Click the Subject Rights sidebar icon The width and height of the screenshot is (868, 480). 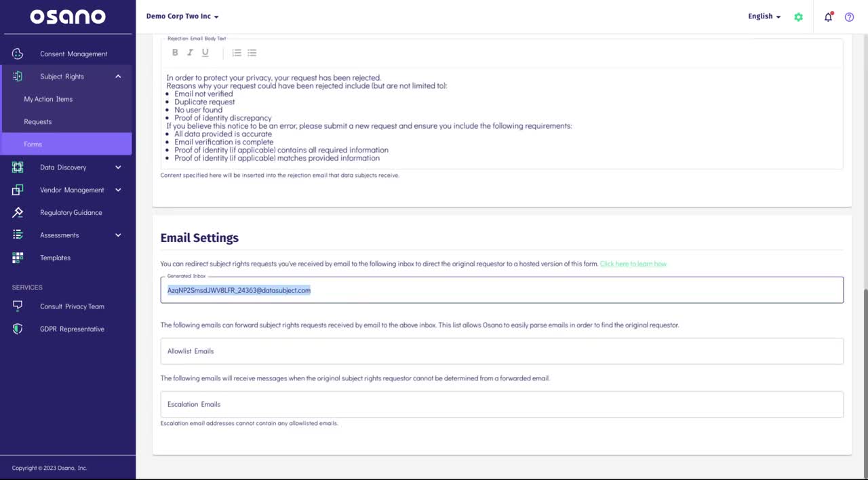[x=18, y=76]
